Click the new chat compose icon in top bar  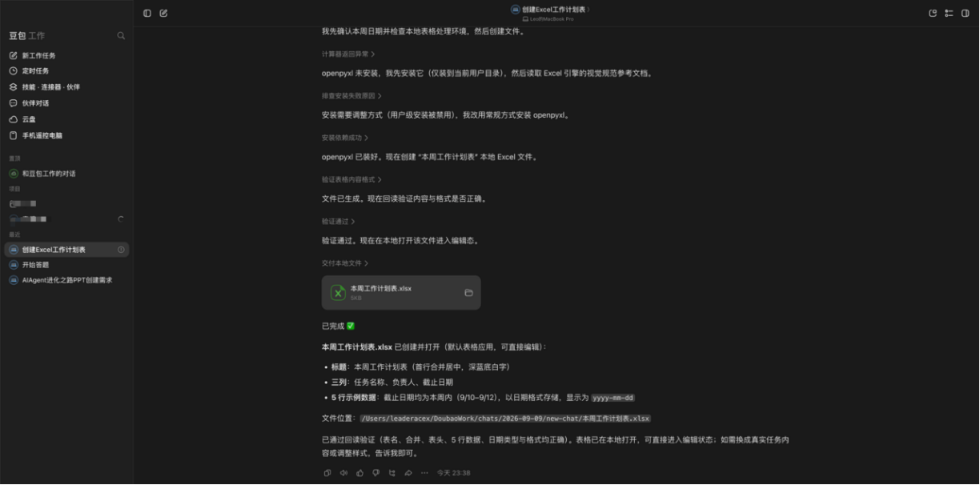pyautogui.click(x=163, y=13)
